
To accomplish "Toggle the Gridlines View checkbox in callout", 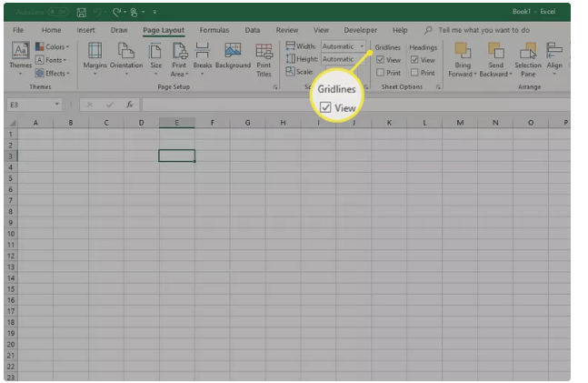I will [325, 107].
